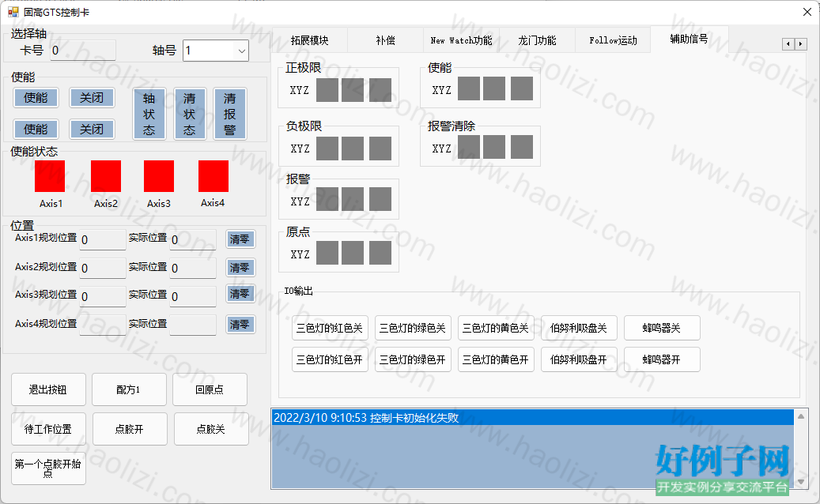Image resolution: width=820 pixels, height=504 pixels.
Task: Click the Axis3规划位置 input field
Action: (103, 297)
